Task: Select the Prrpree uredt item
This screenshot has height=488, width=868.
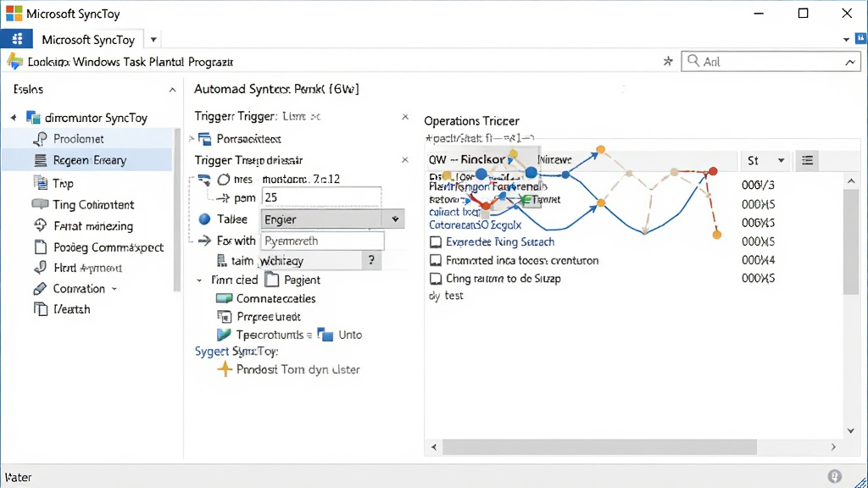Action: [259, 317]
